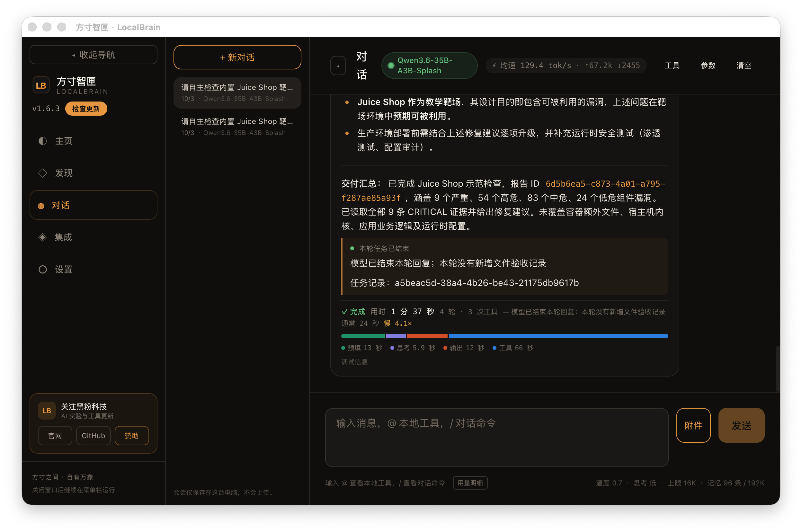Open the 工具 menu in the header

[672, 66]
